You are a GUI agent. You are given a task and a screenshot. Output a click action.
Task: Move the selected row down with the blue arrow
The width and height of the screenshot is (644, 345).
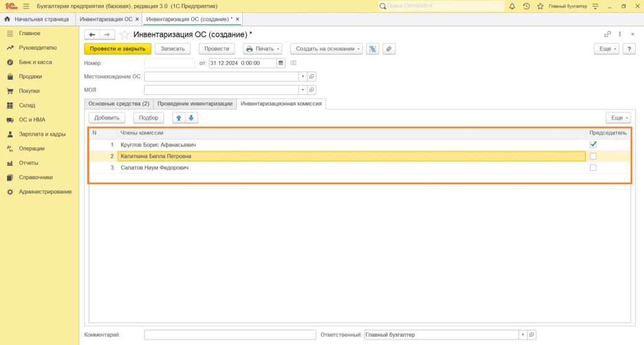click(x=191, y=118)
